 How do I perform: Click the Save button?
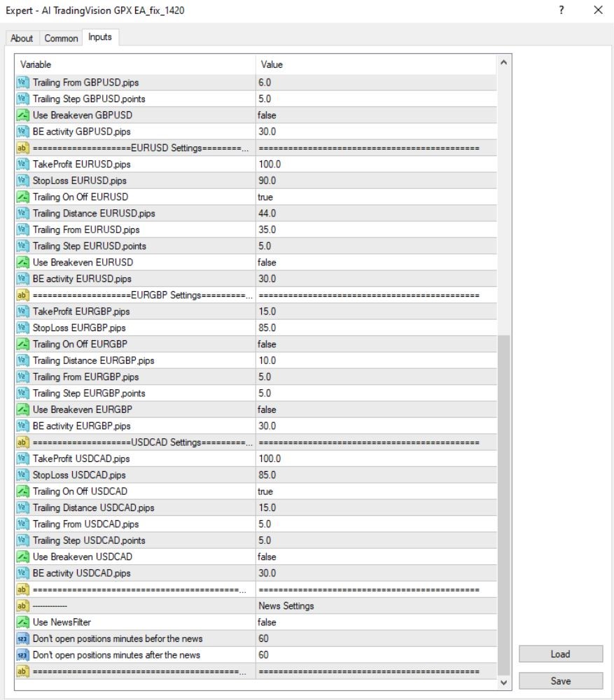[x=560, y=681]
